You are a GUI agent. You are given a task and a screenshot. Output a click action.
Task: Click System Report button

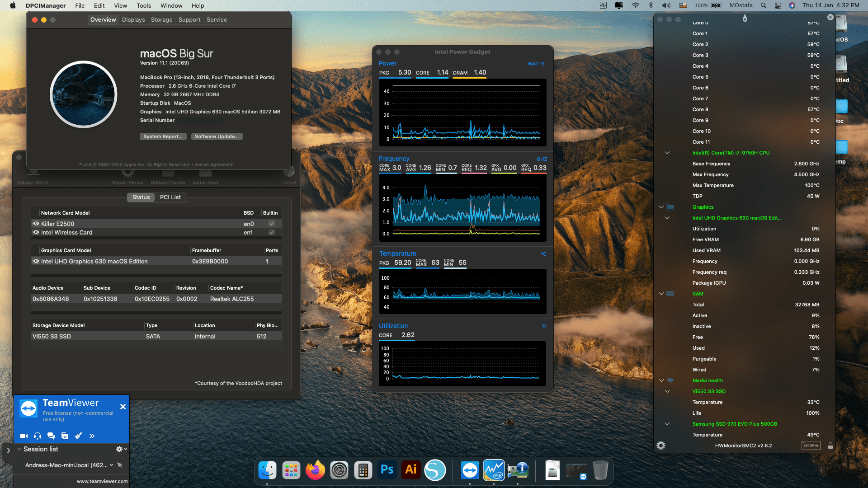[x=163, y=136]
